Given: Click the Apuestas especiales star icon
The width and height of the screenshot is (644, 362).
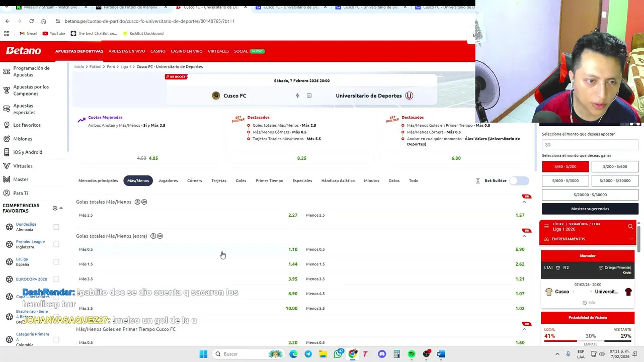Looking at the screenshot, I should tap(7, 109).
